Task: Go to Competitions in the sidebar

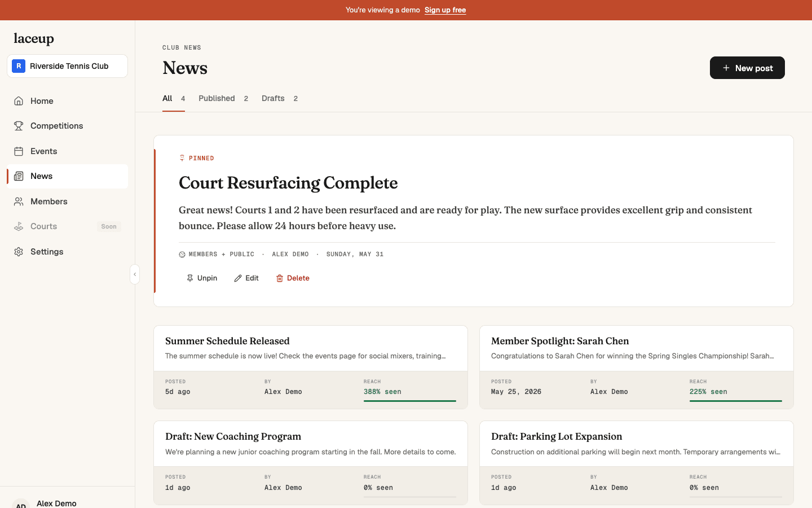Action: coord(68,126)
